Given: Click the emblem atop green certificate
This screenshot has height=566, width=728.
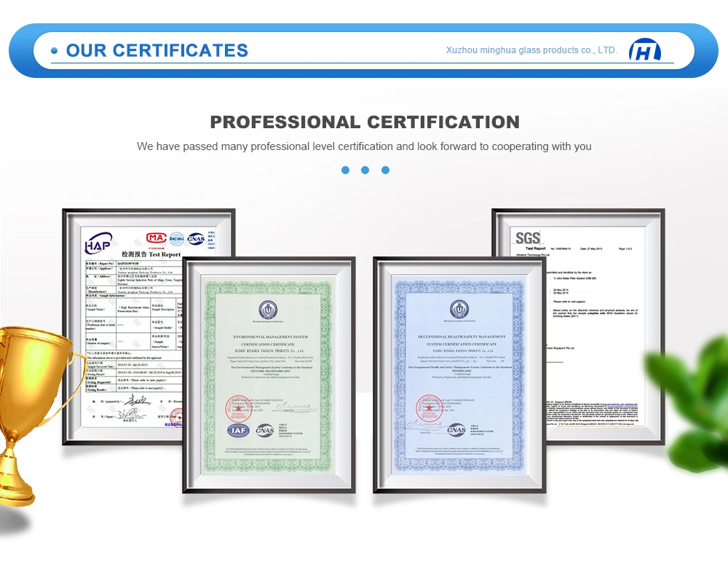Looking at the screenshot, I should coord(268,310).
